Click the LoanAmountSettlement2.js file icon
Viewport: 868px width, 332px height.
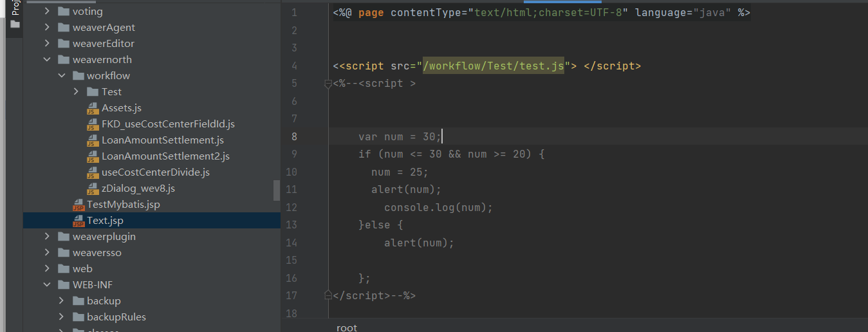[x=92, y=156]
